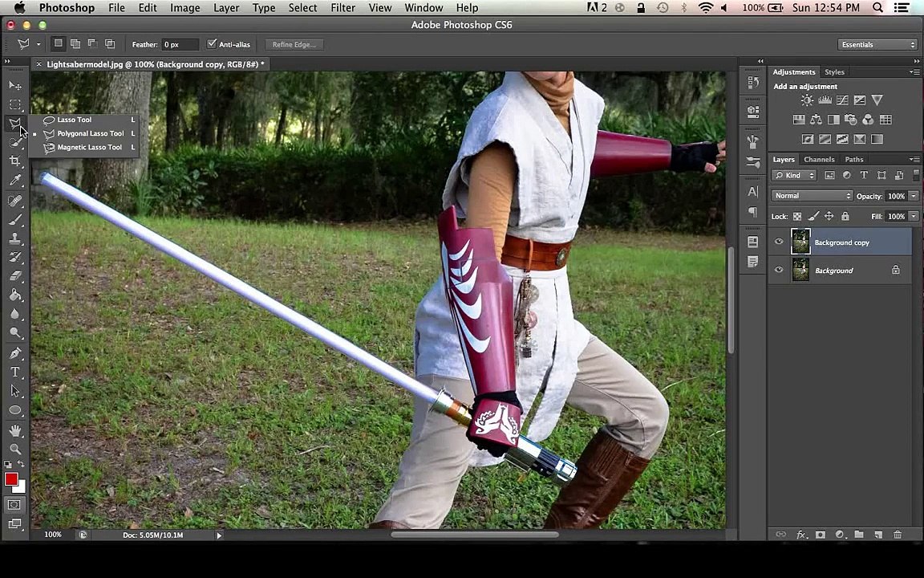Toggle Lock transparent pixels
924x578 pixels.
point(797,217)
